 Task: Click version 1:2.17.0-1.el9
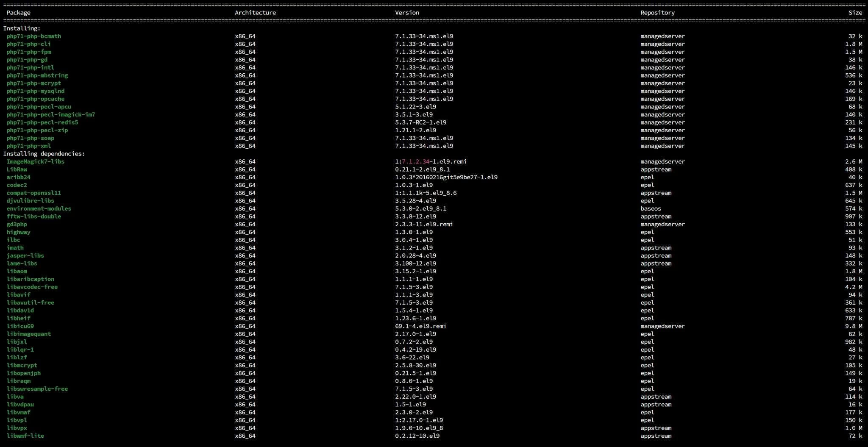tap(419, 420)
